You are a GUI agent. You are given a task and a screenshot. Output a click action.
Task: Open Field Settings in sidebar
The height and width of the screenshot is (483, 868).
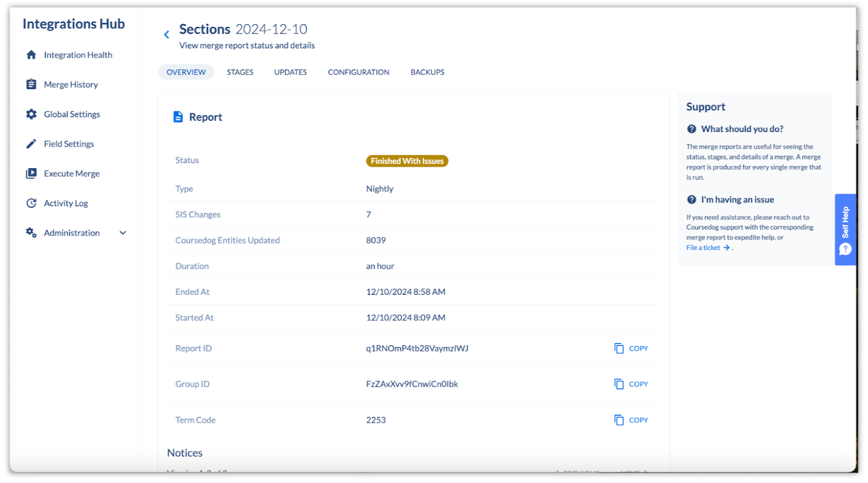pyautogui.click(x=69, y=144)
